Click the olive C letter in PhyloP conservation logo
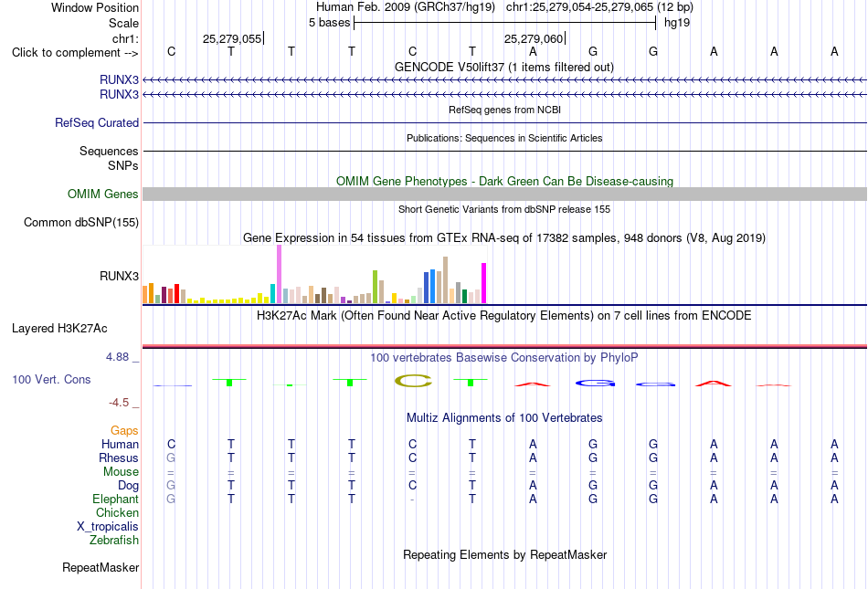 [x=413, y=381]
